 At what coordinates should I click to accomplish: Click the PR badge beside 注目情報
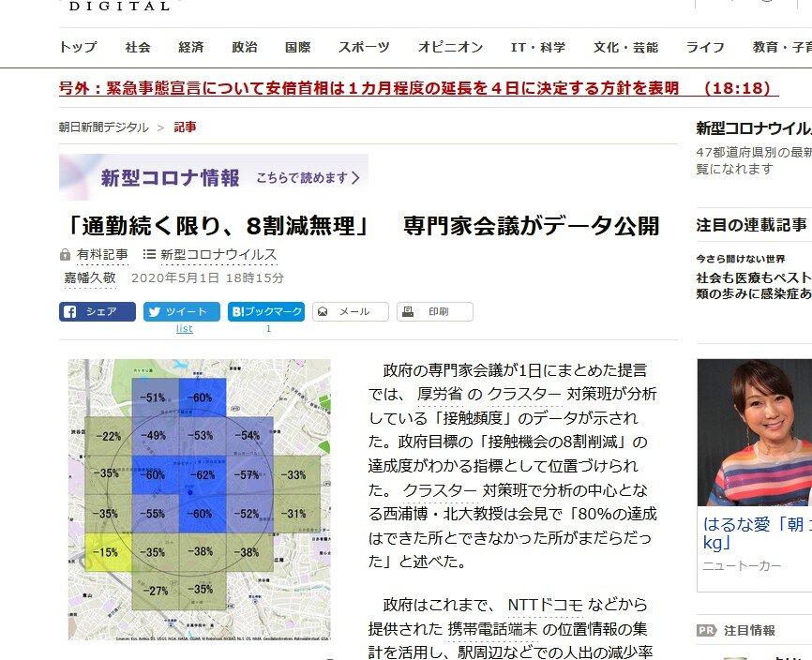point(707,630)
